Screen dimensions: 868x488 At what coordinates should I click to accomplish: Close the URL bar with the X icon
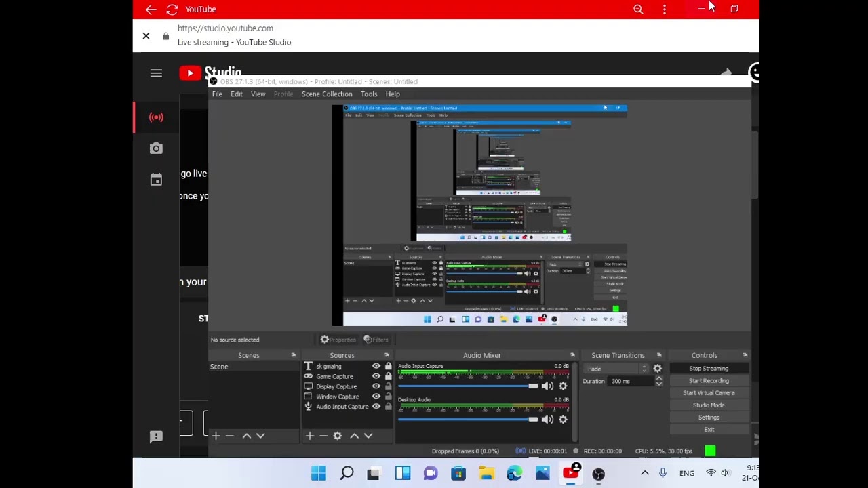pyautogui.click(x=146, y=36)
